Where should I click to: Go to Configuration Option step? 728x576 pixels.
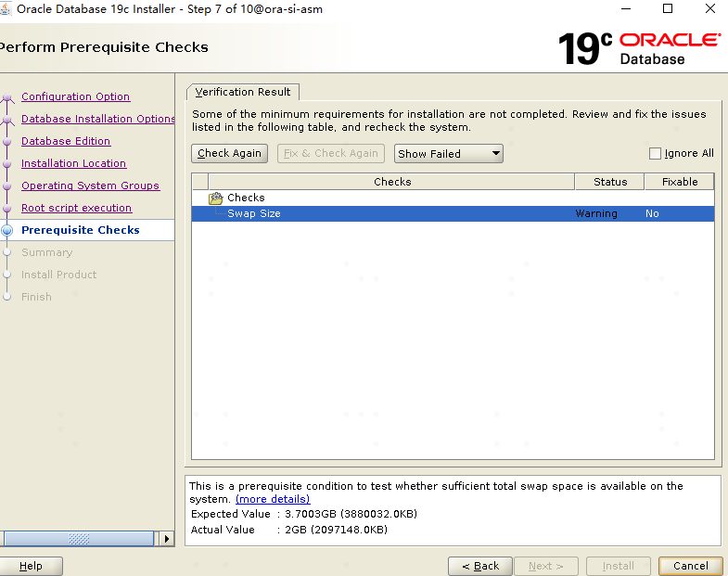(x=76, y=96)
